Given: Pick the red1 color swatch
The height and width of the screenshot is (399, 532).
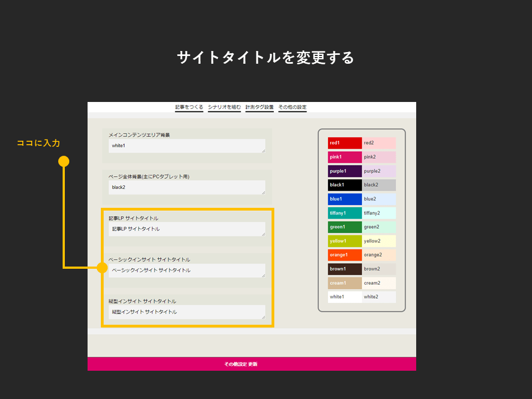Looking at the screenshot, I should tap(345, 143).
